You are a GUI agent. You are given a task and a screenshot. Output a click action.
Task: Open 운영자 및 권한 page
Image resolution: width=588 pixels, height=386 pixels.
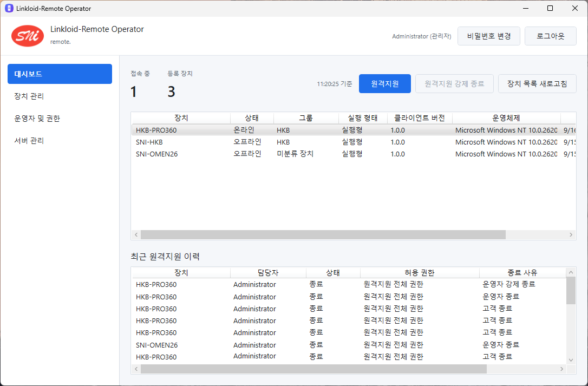(x=60, y=118)
